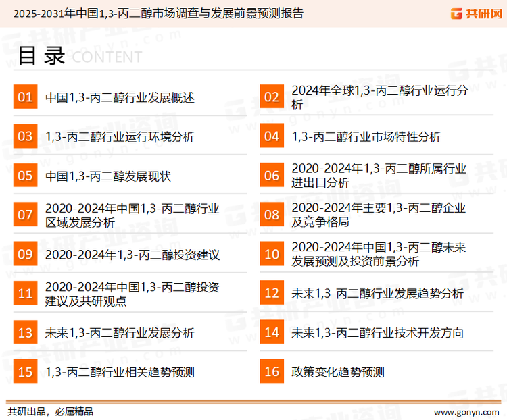Click the orange 16 number box
507x420 pixels.
[x=272, y=371]
